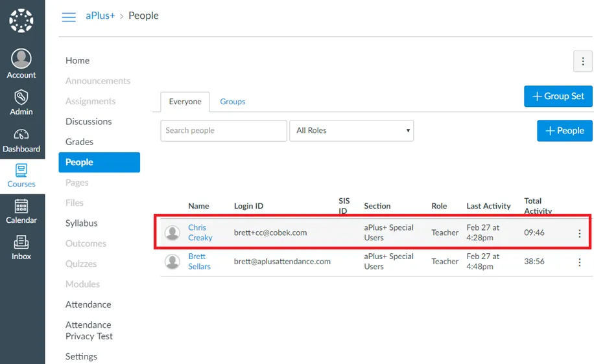Click the 38:56 total activity value
Image resolution: width=594 pixels, height=364 pixels.
pos(534,262)
